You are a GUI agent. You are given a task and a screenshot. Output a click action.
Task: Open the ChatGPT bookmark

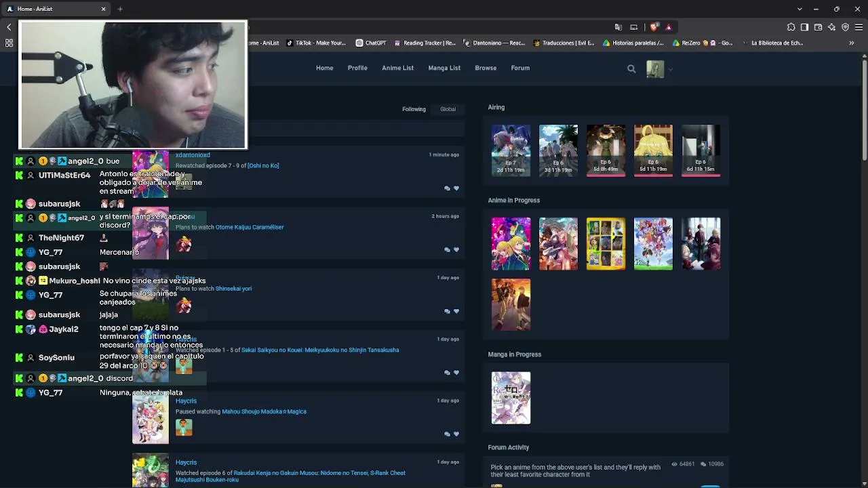(x=371, y=43)
